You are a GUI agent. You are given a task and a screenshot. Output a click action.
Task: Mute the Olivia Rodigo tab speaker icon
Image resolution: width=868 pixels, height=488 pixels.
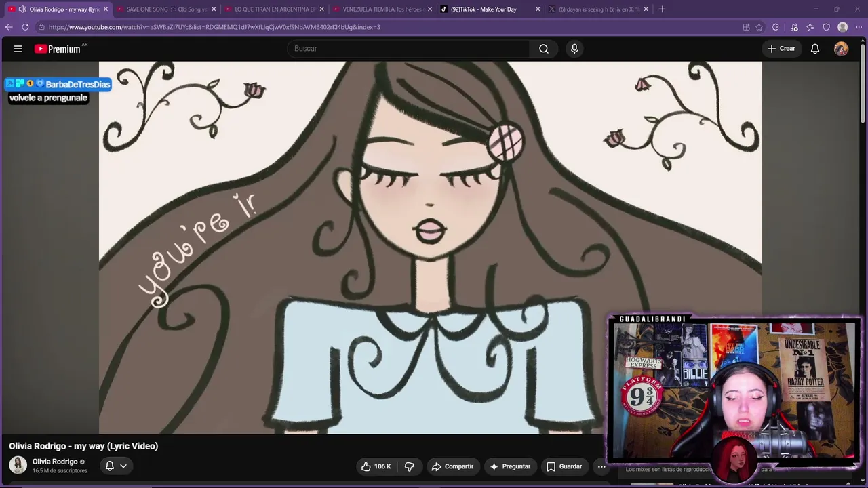click(x=22, y=9)
